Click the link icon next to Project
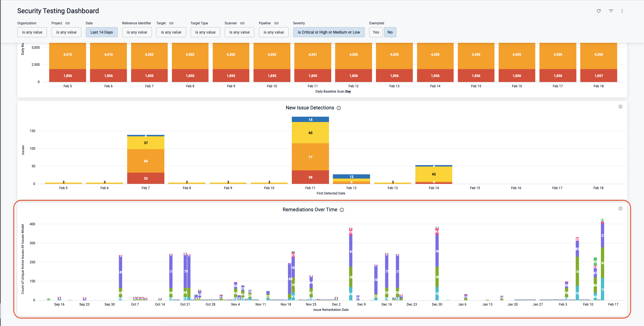 pos(68,23)
